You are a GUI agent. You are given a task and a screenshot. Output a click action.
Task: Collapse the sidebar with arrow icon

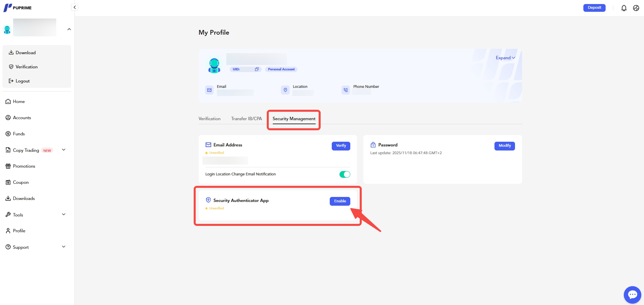click(75, 7)
